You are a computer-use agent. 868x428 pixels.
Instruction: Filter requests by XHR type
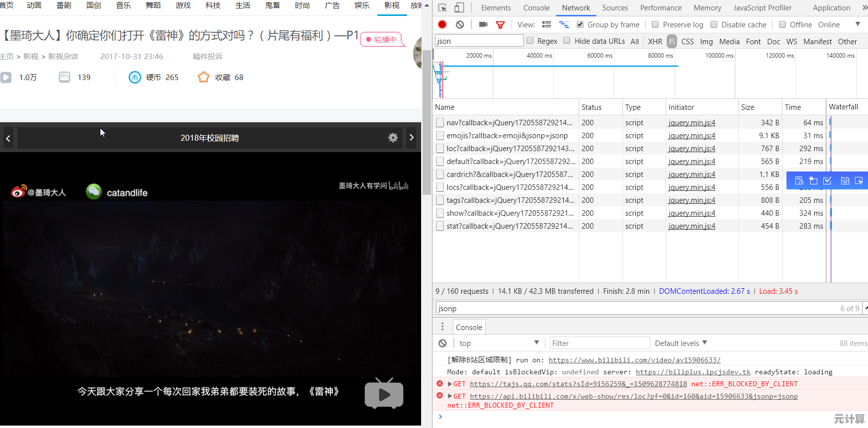click(x=655, y=41)
